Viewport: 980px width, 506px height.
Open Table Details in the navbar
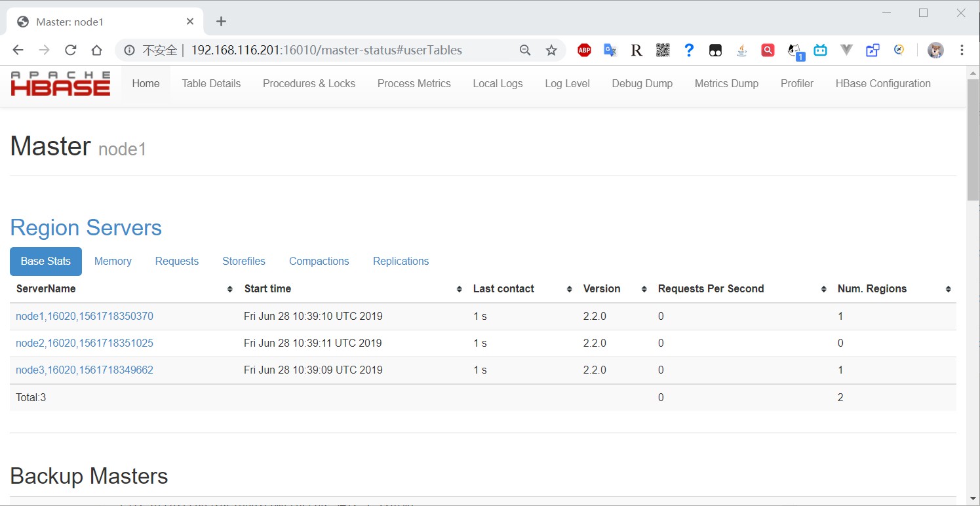click(x=211, y=83)
